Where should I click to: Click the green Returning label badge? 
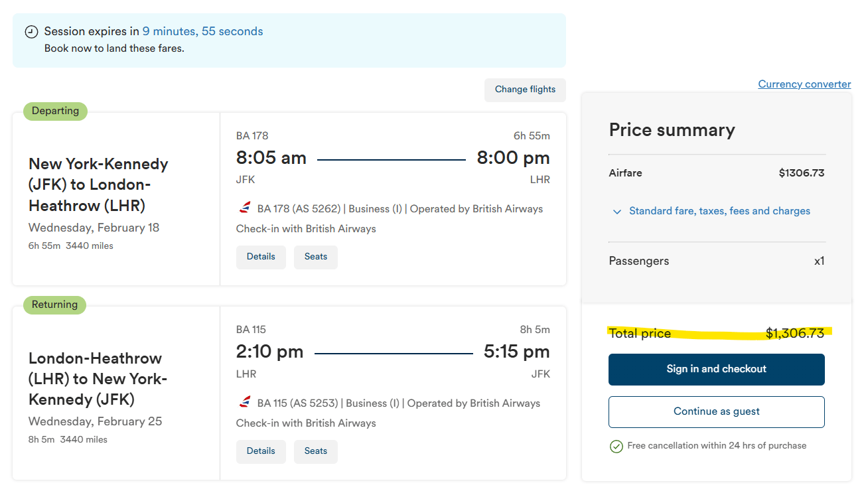point(54,305)
